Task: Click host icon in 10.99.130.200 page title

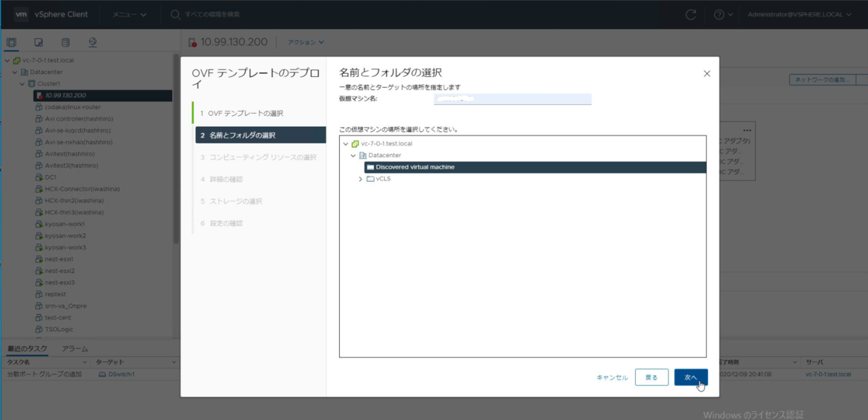Action: pyautogui.click(x=192, y=42)
